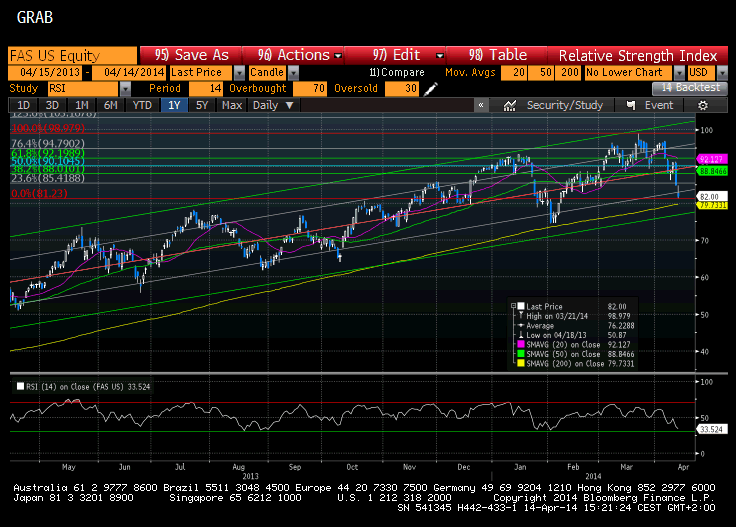
Task: Click the Security/Study chart icon
Action: [x=510, y=106]
